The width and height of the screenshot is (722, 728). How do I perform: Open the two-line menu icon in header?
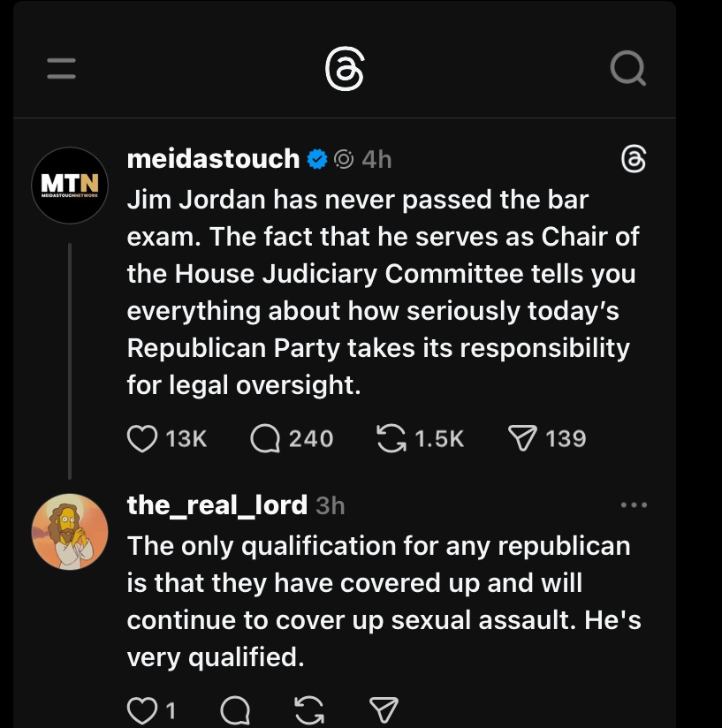tap(61, 70)
